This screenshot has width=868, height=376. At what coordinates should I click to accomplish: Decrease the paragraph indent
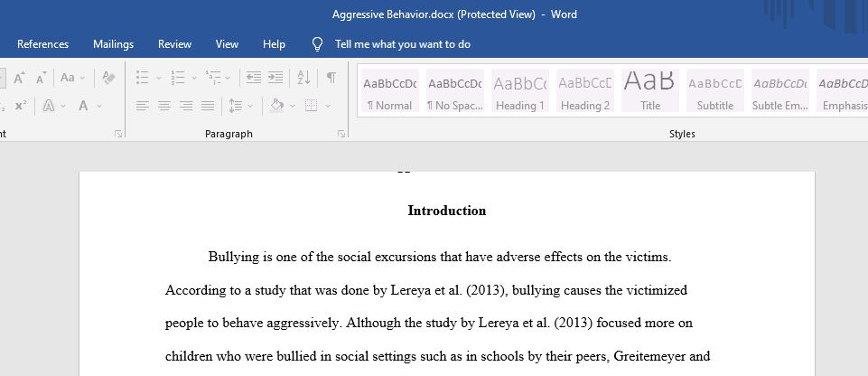coord(254,78)
